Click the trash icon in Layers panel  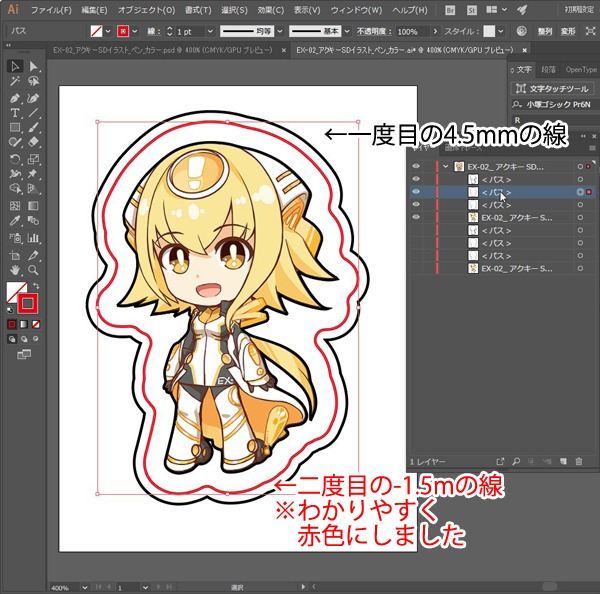[579, 462]
